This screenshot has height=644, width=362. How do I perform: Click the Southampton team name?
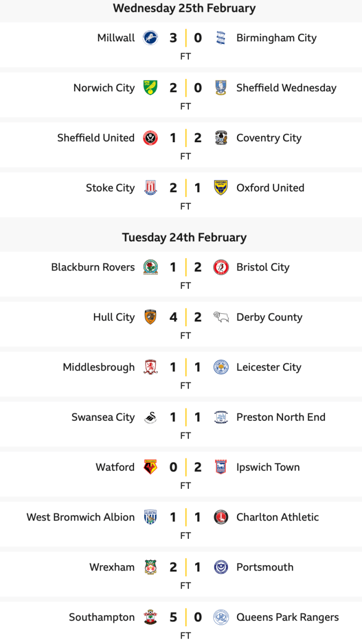pyautogui.click(x=102, y=617)
